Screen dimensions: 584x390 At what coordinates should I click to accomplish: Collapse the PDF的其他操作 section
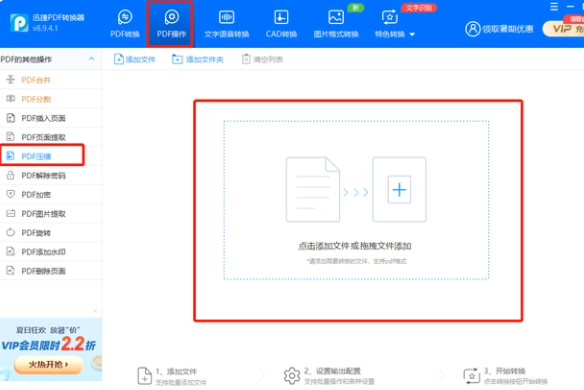click(92, 59)
